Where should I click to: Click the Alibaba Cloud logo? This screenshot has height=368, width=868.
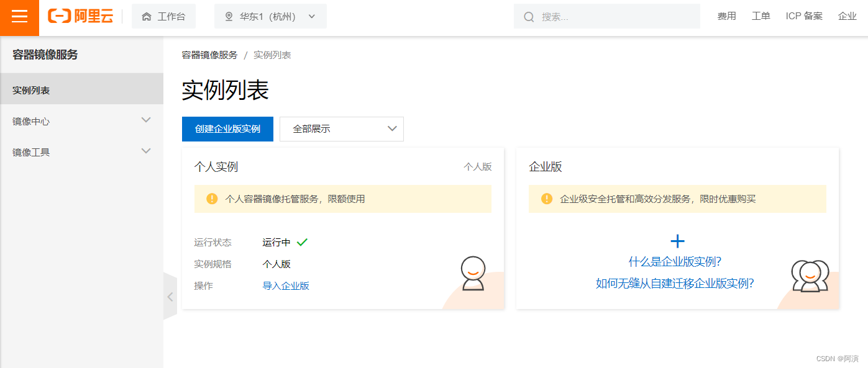[81, 17]
